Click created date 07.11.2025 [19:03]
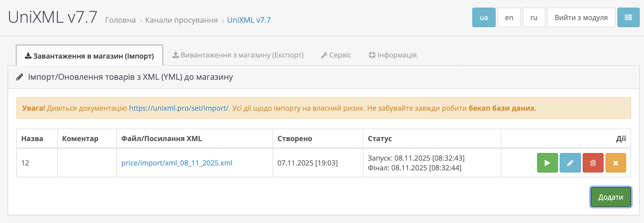 (x=308, y=163)
